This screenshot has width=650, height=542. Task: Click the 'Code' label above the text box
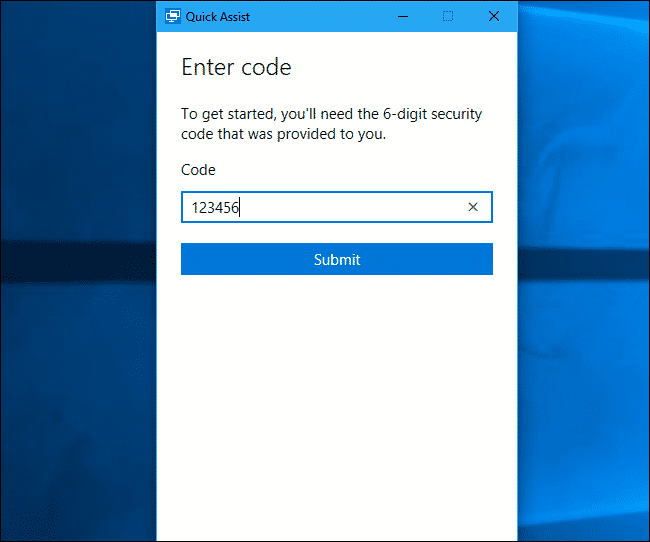(x=198, y=170)
